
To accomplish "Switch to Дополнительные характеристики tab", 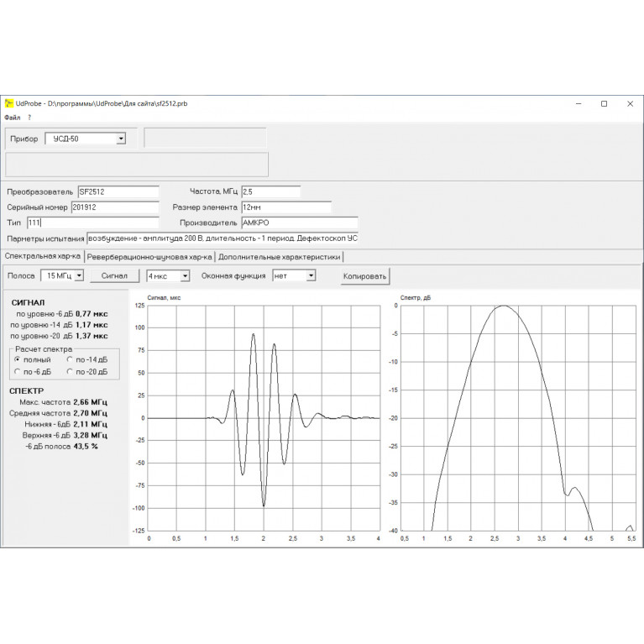I will click(280, 257).
